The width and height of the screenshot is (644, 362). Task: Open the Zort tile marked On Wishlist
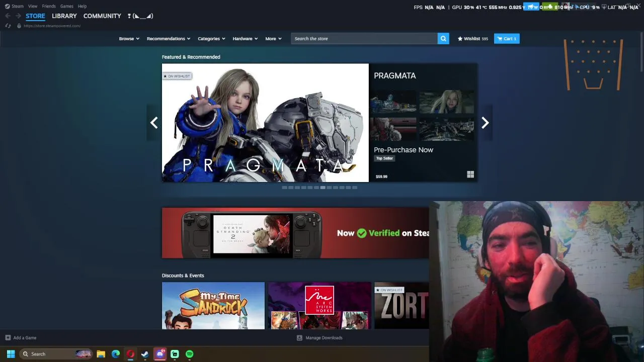[402, 306]
